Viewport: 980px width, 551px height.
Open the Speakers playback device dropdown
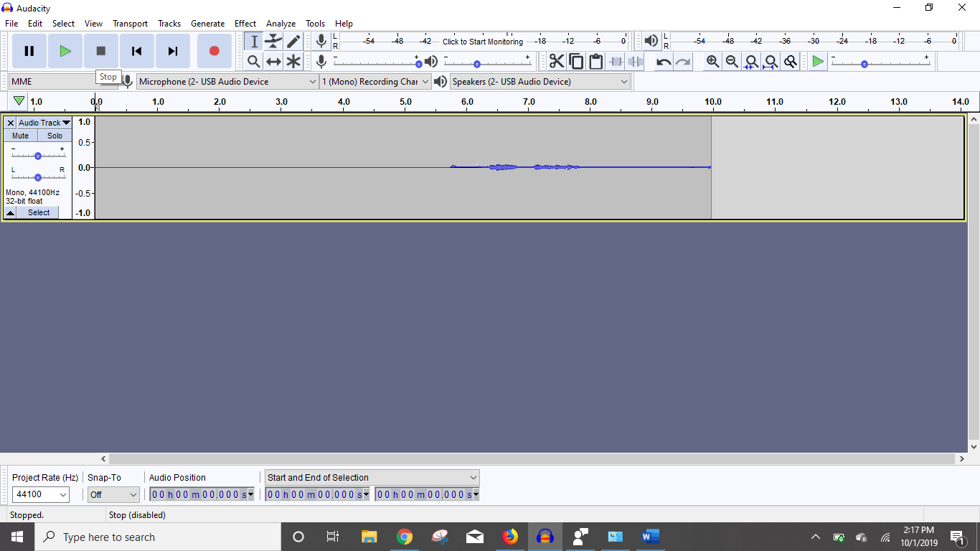tap(540, 81)
